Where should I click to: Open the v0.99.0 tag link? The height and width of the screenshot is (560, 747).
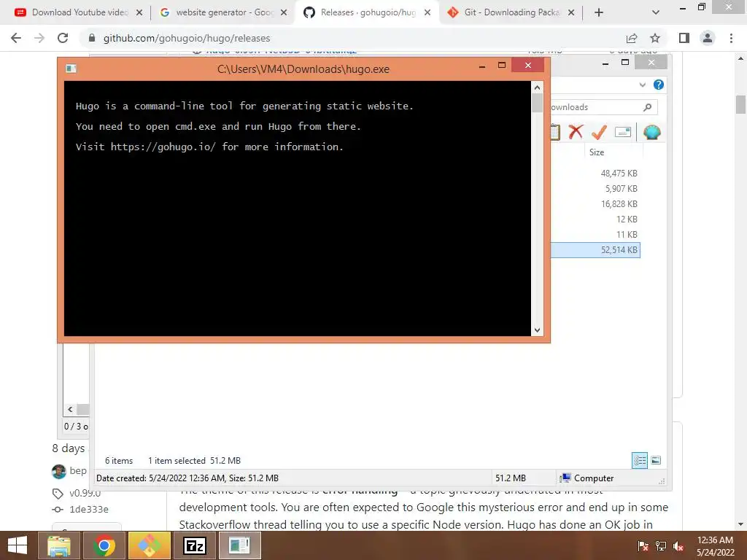point(85,493)
